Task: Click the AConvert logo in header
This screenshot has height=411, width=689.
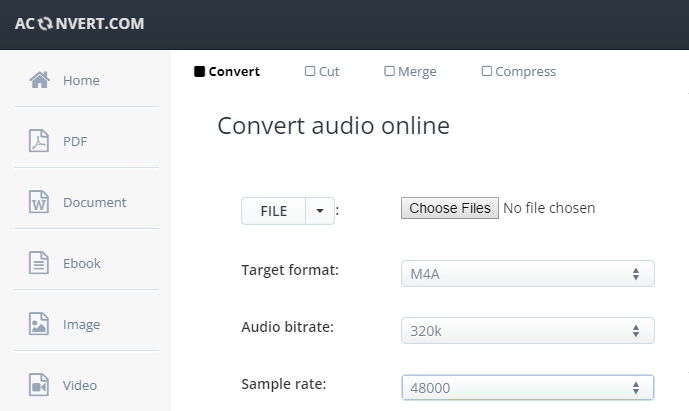Action: (x=79, y=24)
